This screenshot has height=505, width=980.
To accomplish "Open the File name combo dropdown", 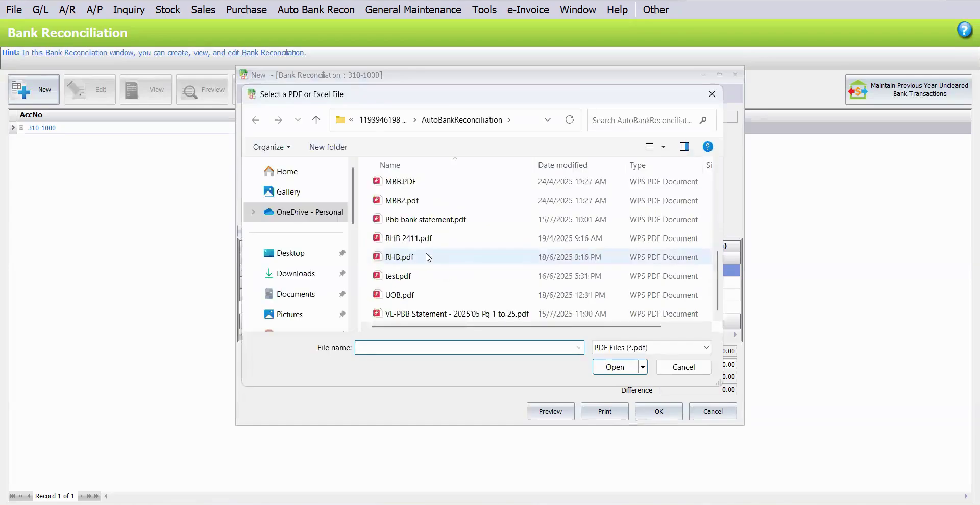I will (579, 347).
